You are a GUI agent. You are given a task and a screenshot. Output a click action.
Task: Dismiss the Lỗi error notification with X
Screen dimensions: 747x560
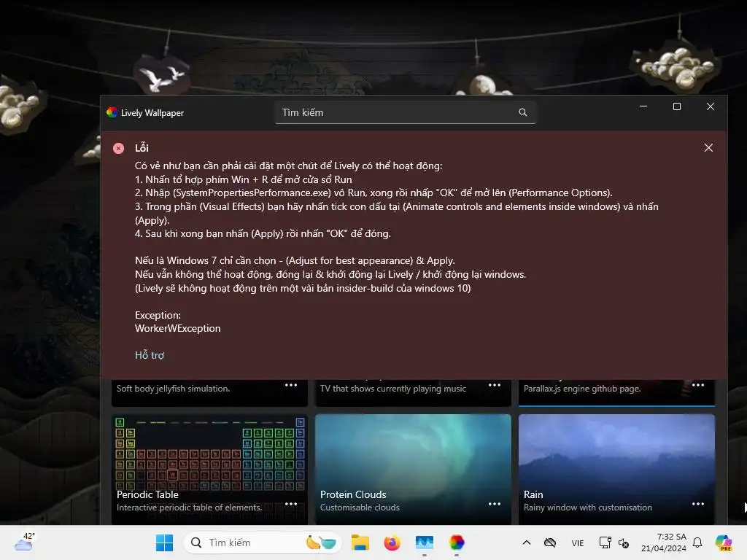(x=708, y=147)
